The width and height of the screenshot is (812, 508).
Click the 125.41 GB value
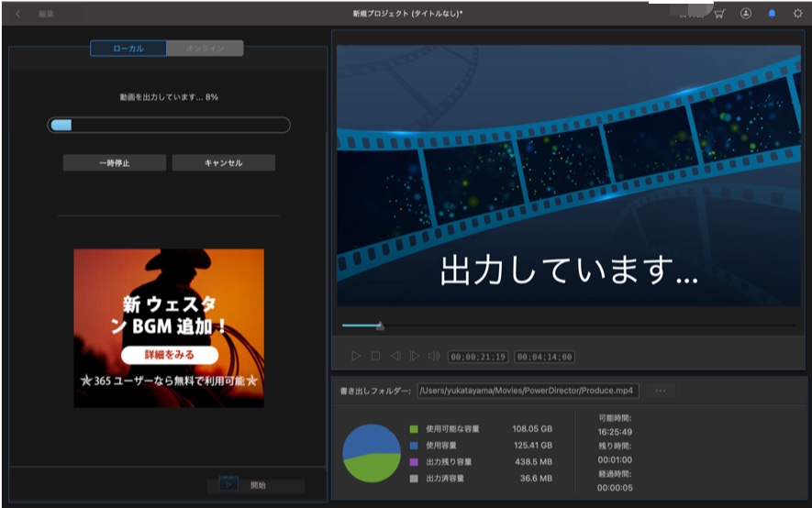[532, 446]
